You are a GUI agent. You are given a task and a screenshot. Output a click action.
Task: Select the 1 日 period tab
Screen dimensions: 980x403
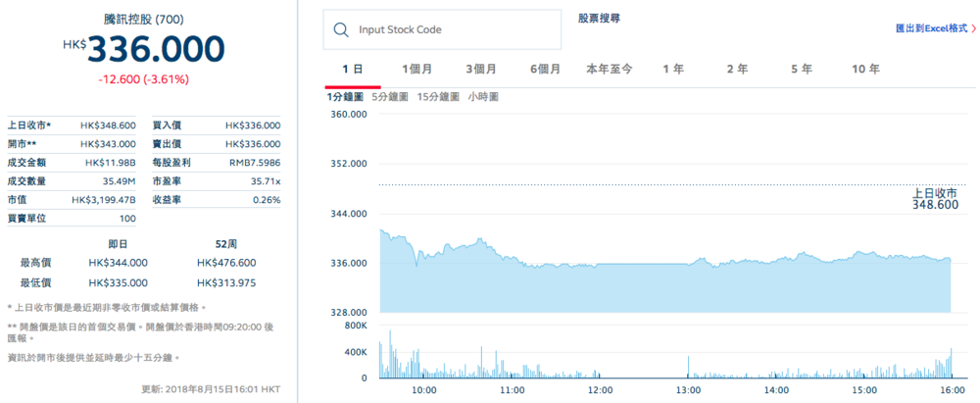click(x=353, y=70)
